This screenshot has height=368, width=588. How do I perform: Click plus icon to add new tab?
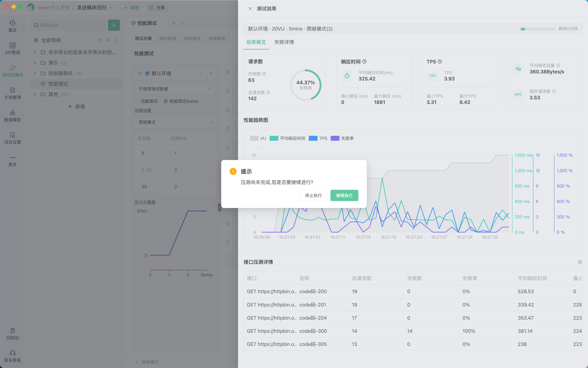(x=174, y=23)
